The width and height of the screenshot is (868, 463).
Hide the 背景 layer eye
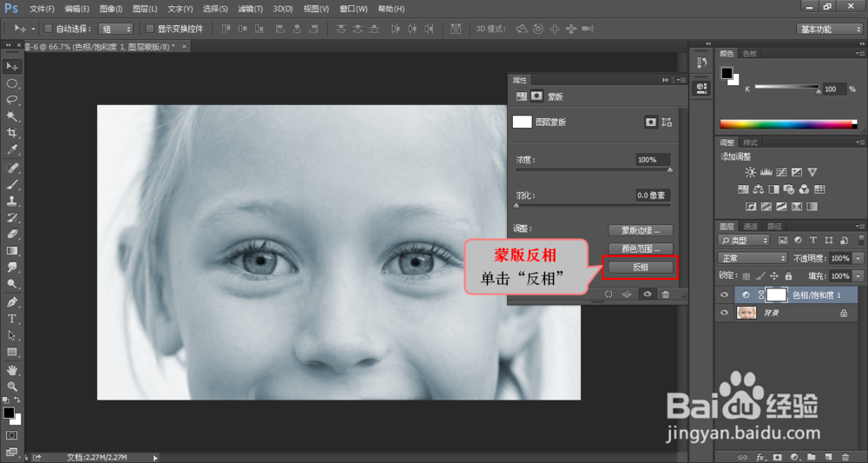pyautogui.click(x=724, y=313)
